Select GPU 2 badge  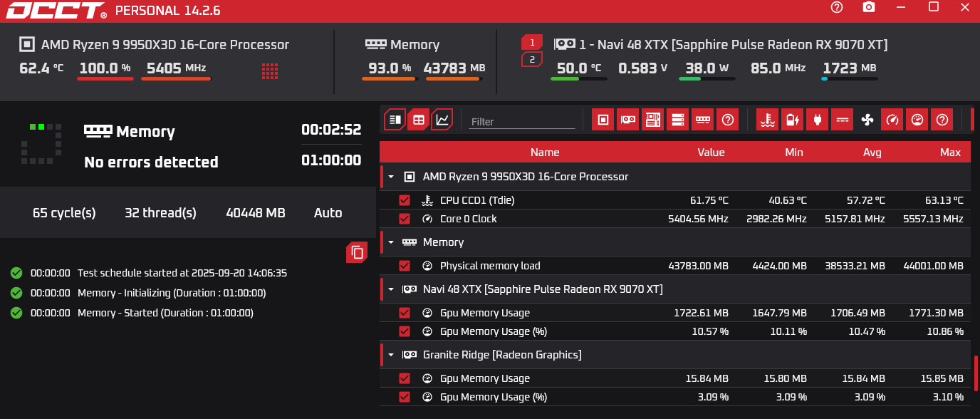pyautogui.click(x=532, y=60)
